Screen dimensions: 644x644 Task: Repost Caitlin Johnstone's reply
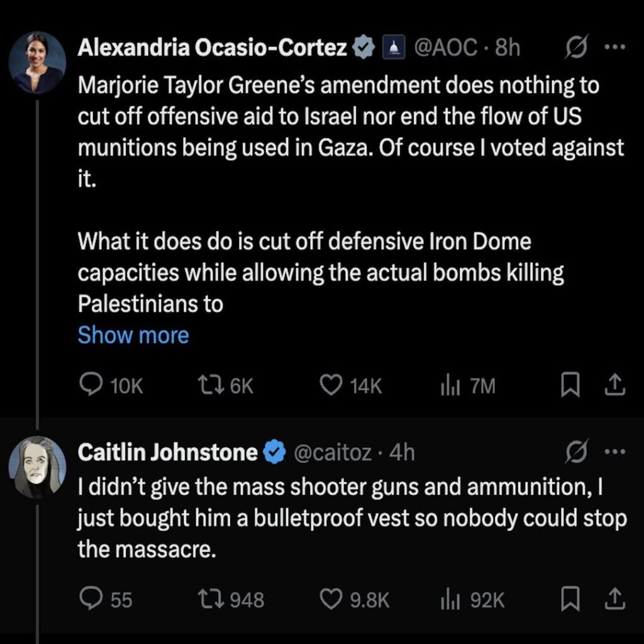[208, 599]
